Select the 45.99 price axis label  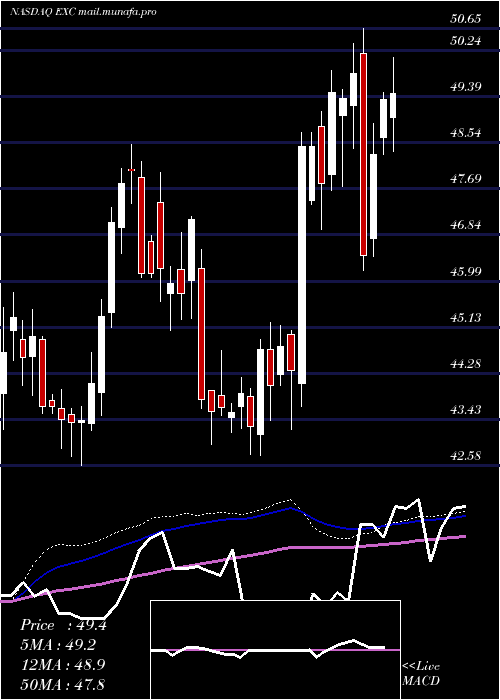466,271
